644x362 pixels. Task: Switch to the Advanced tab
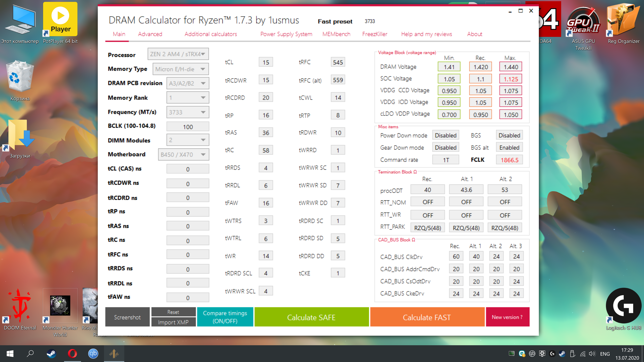(150, 34)
